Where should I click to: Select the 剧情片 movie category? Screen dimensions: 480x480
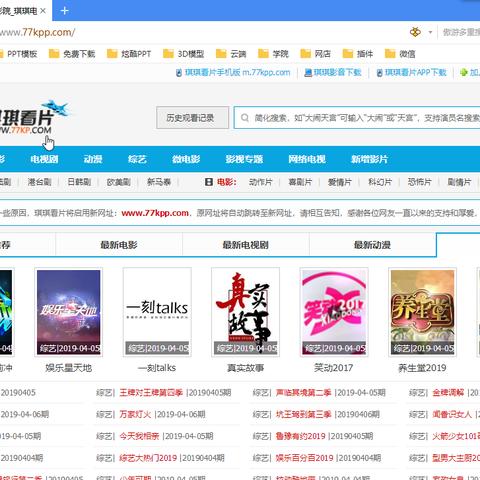pos(459,182)
